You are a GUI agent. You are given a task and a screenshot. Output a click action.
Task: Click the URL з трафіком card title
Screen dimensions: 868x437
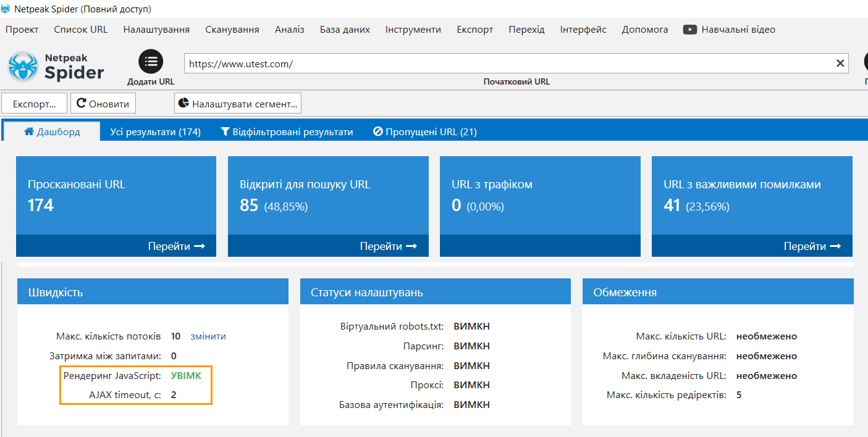pyautogui.click(x=492, y=185)
